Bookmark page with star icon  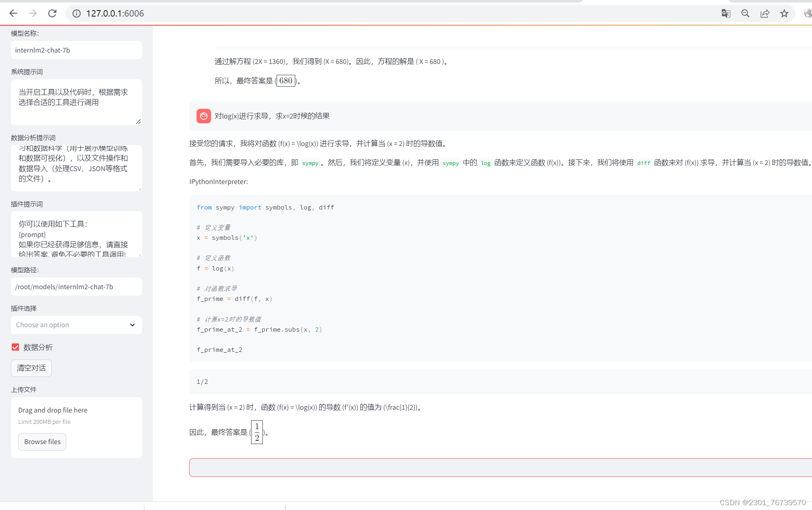pyautogui.click(x=784, y=13)
